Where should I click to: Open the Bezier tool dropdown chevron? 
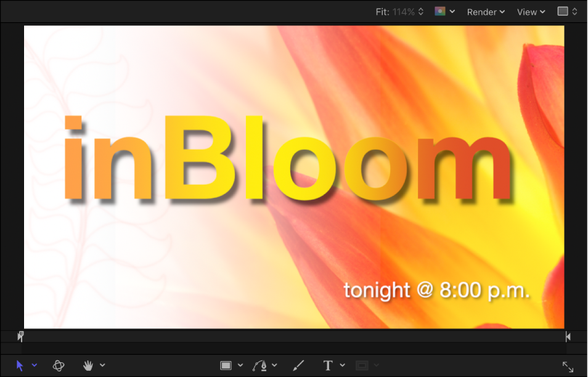point(275,365)
